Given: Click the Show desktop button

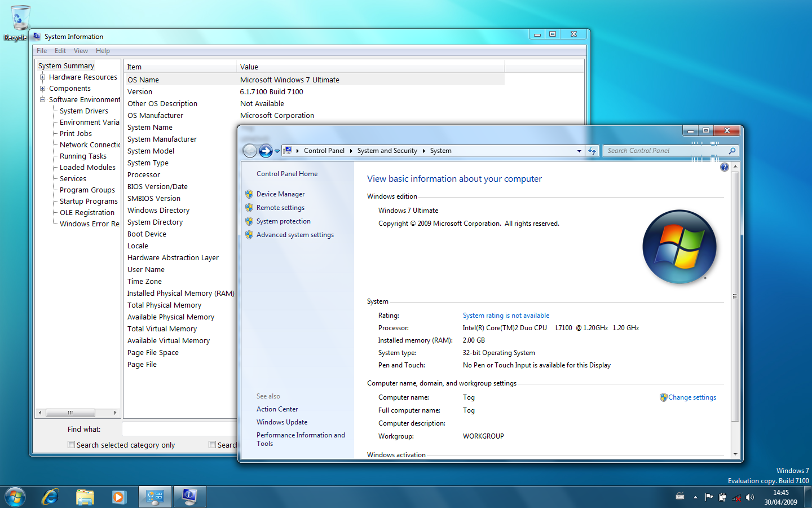Looking at the screenshot, I should click(x=809, y=497).
